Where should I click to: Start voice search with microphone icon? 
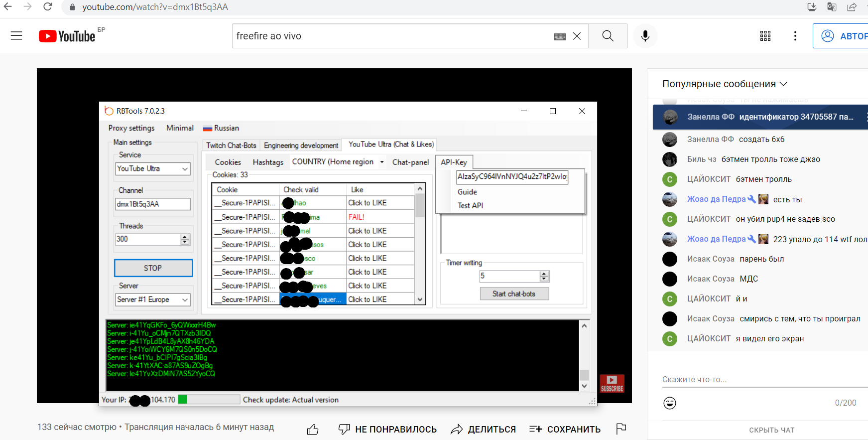point(645,36)
